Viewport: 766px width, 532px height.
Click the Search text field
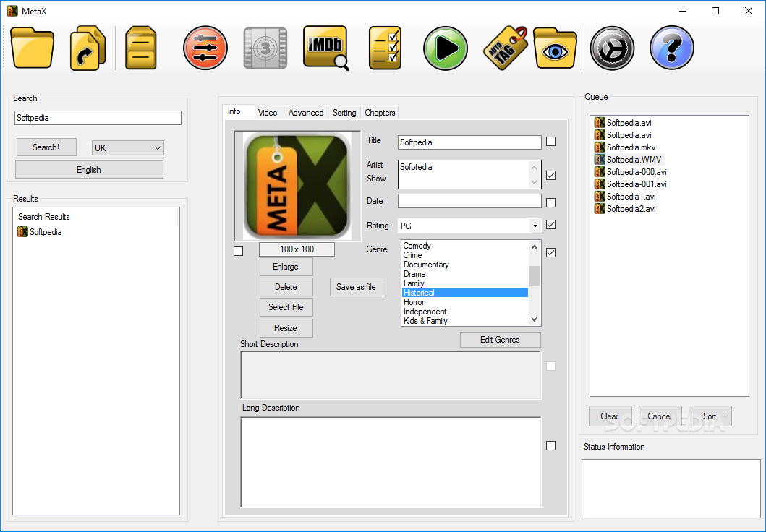[98, 118]
